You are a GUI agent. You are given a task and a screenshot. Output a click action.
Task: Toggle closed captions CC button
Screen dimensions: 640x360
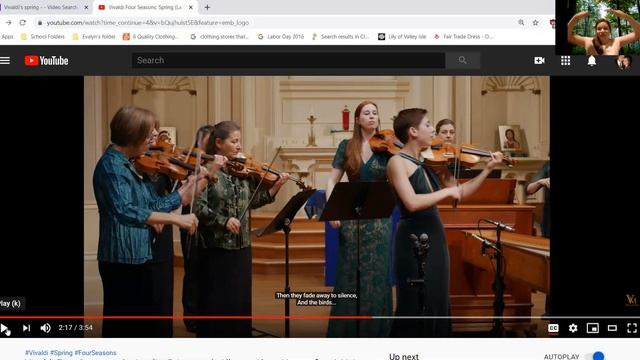point(553,328)
